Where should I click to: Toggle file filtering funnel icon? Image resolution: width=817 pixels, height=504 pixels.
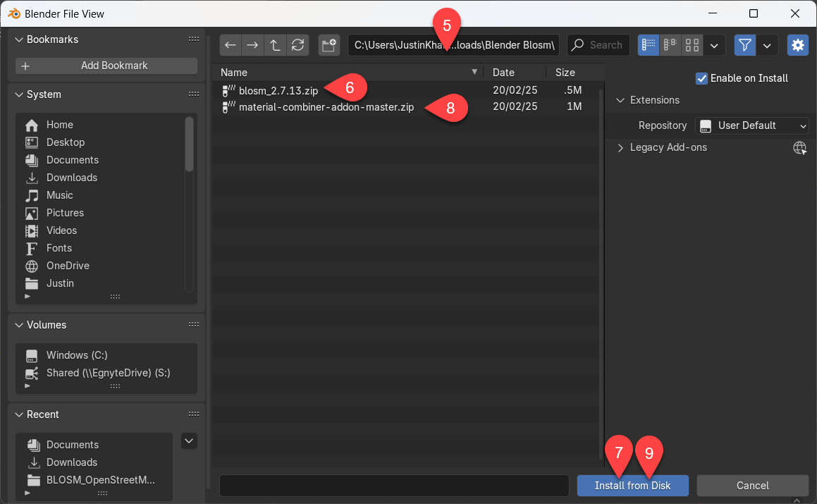[745, 45]
